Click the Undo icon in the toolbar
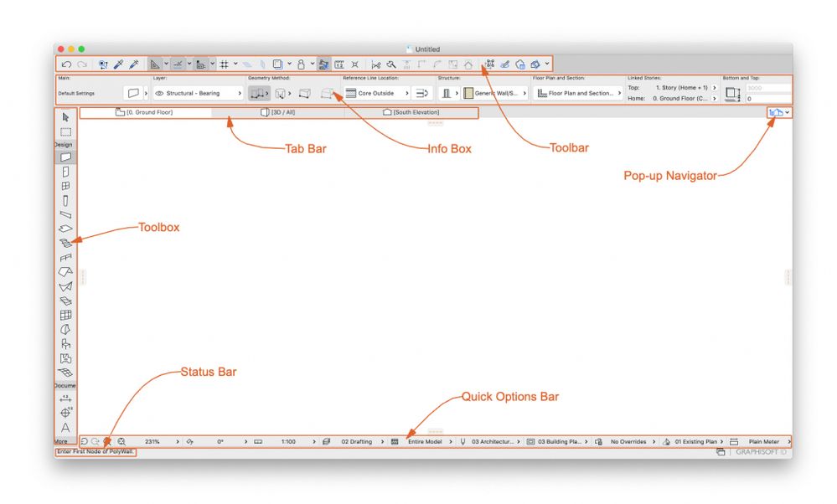Screen dimensions: 837x504 pos(66,63)
